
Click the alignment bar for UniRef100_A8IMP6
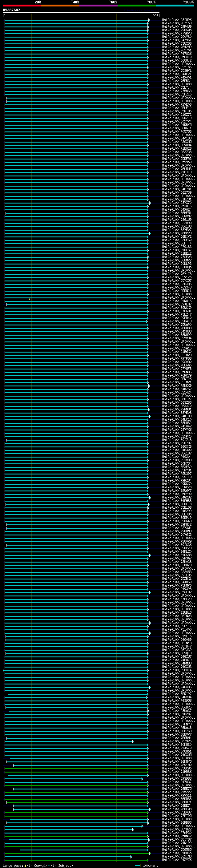pos(77,20)
